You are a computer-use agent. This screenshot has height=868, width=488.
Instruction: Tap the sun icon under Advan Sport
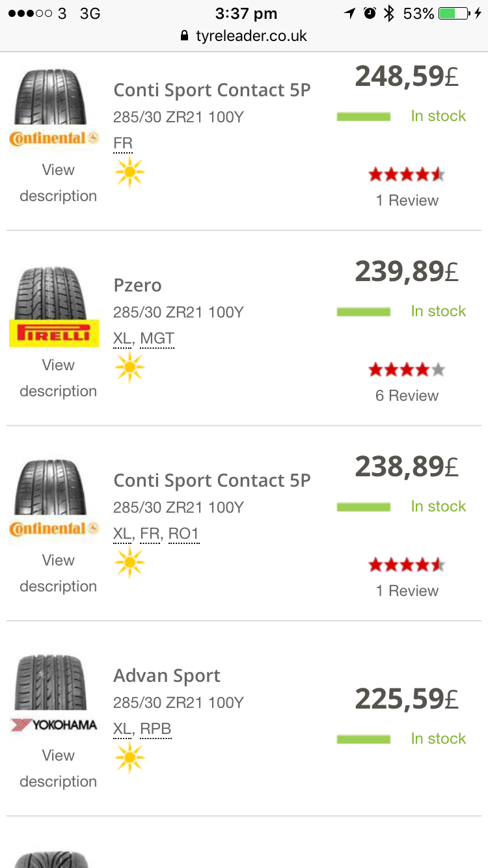pos(129,758)
